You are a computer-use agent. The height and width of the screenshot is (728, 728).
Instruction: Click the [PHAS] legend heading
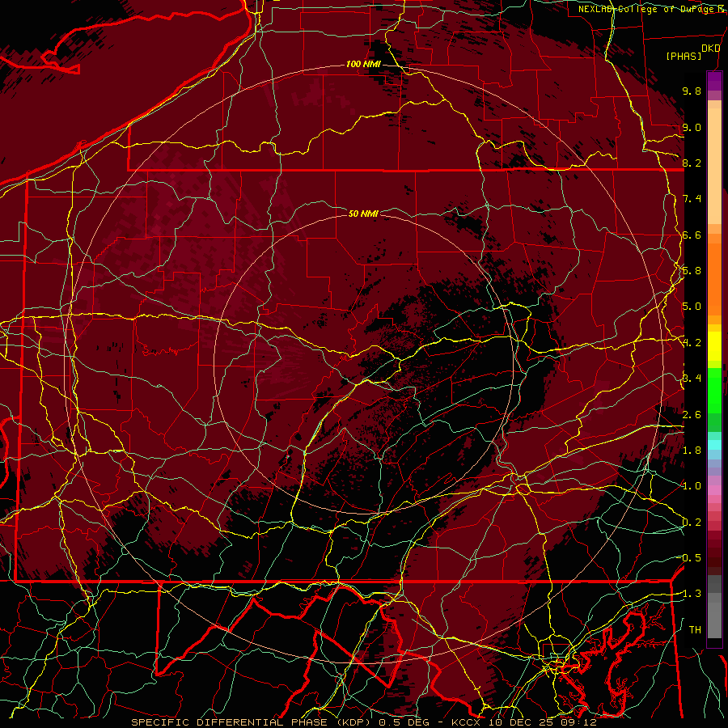click(684, 57)
